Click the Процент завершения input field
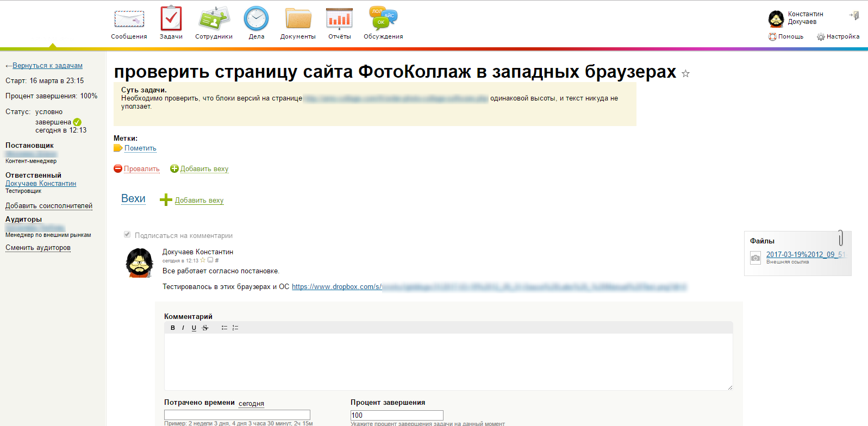 coord(397,415)
